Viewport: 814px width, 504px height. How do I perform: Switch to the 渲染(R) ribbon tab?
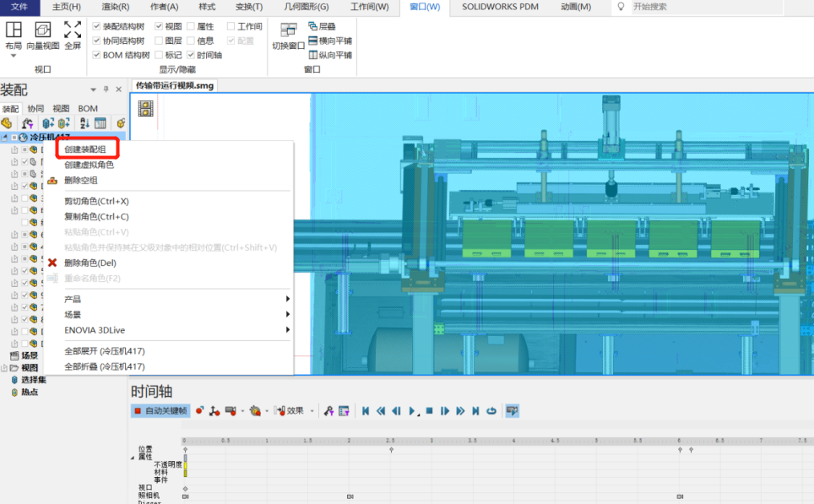coord(116,7)
